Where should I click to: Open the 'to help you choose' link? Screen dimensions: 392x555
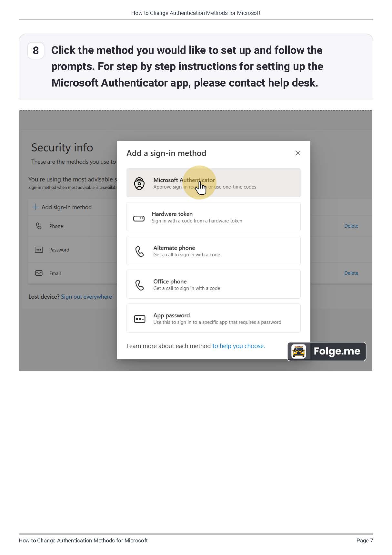[x=238, y=346]
